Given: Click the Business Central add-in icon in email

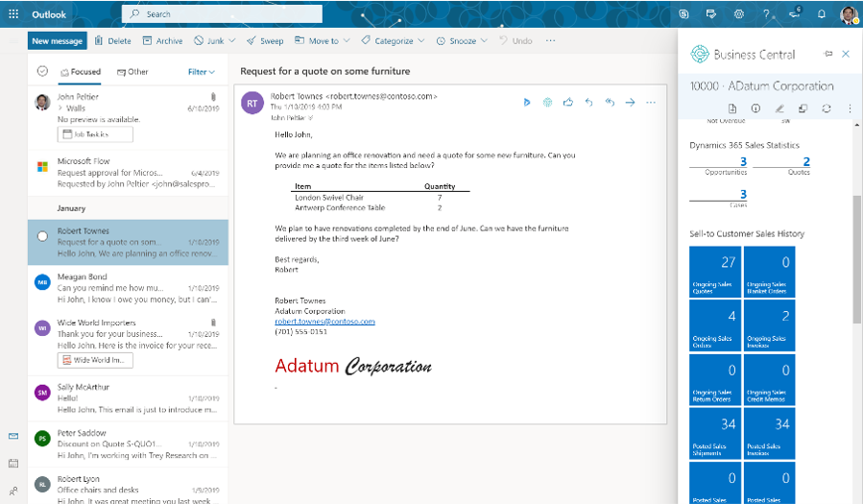Looking at the screenshot, I should (547, 102).
